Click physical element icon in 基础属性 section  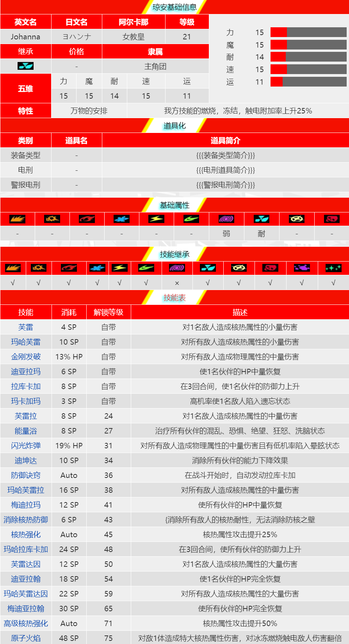click(x=17, y=219)
